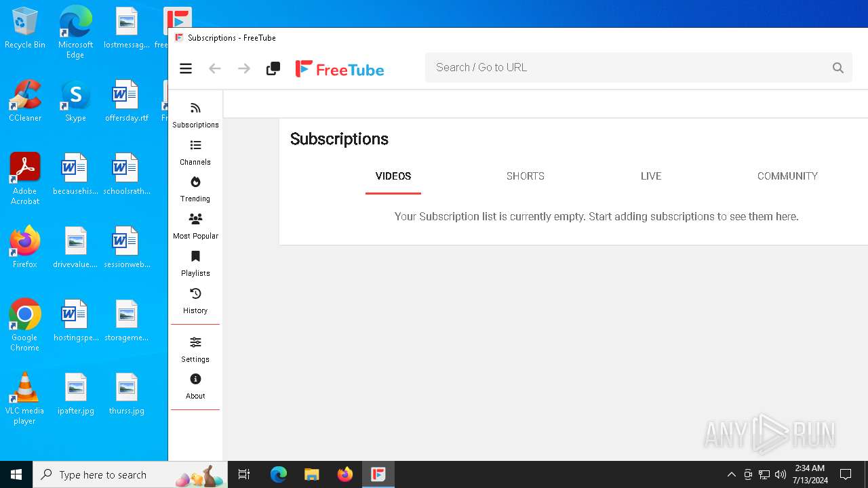Select the thurss.jpg file
Screen dimensions: 868x488
click(x=126, y=394)
